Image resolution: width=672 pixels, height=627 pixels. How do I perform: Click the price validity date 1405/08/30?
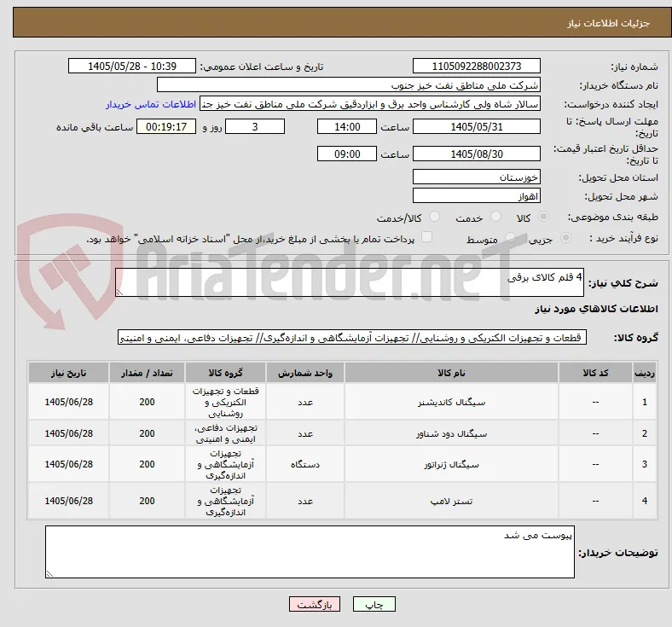[476, 154]
